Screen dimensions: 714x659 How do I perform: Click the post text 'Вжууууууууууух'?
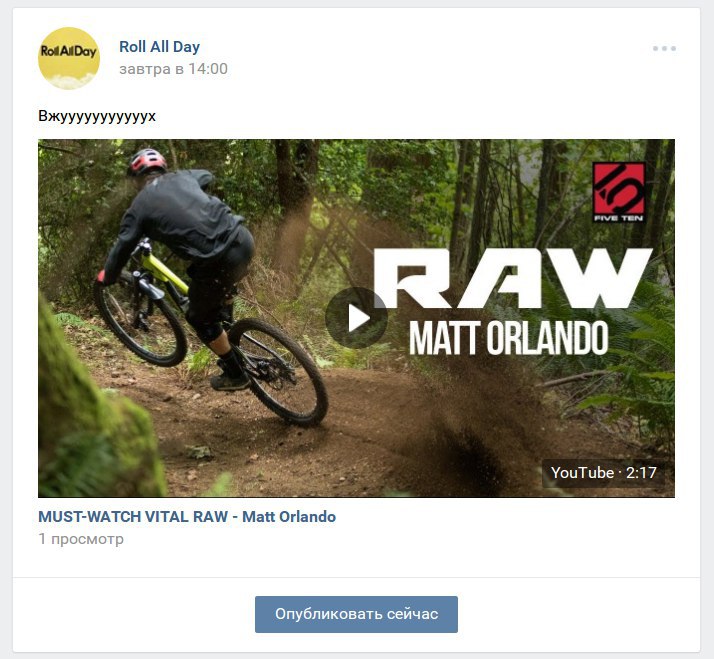[x=97, y=116]
